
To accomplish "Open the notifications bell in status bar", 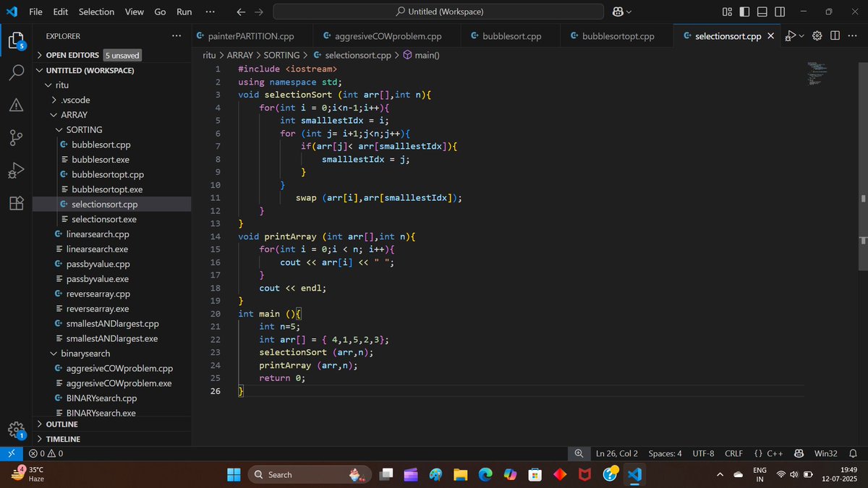I will click(x=852, y=453).
